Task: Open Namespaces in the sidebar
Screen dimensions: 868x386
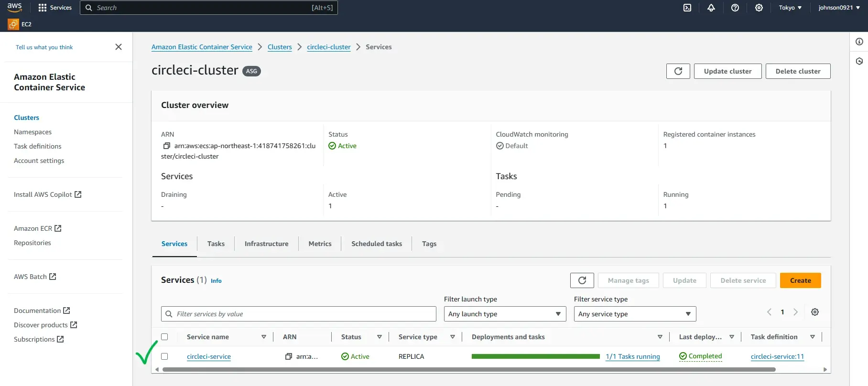Action: pos(33,132)
